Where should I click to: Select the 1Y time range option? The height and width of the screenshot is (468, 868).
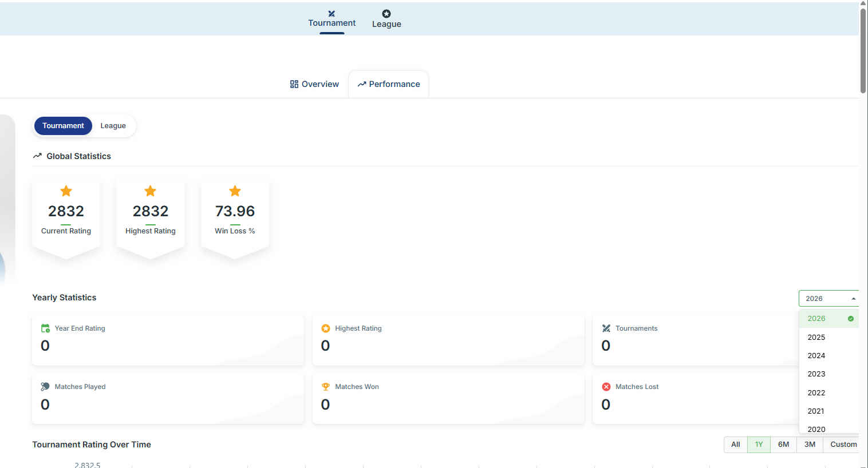point(759,445)
